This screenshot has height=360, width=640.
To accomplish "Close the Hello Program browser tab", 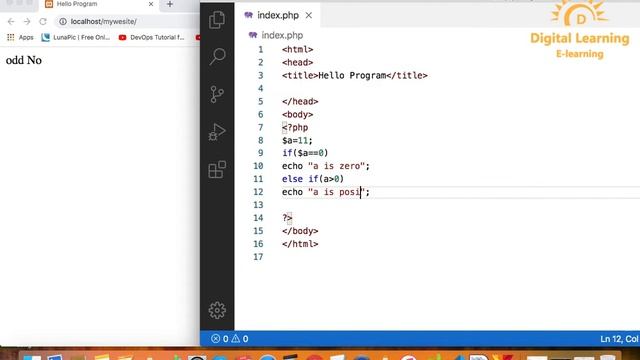I will (x=151, y=4).
